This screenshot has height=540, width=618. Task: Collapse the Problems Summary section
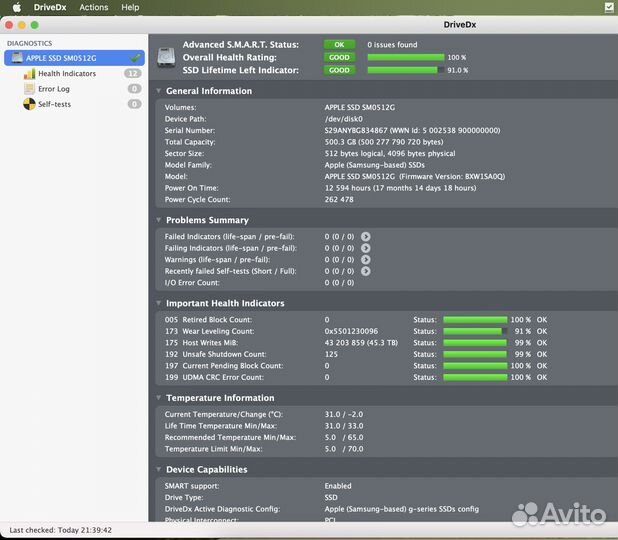tap(158, 220)
